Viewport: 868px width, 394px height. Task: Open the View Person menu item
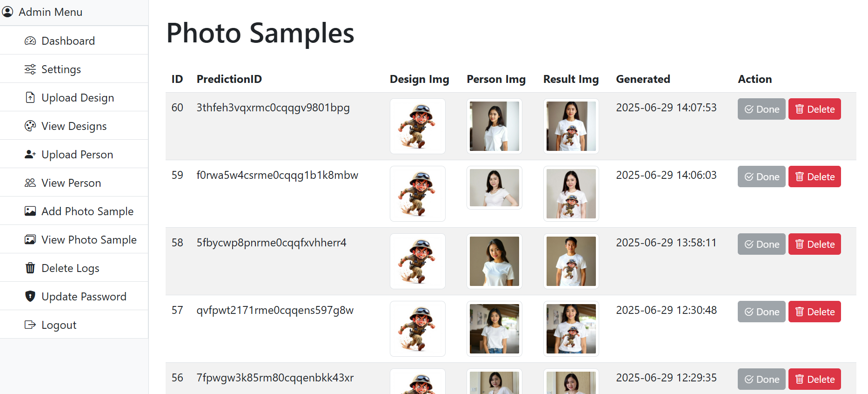click(71, 183)
